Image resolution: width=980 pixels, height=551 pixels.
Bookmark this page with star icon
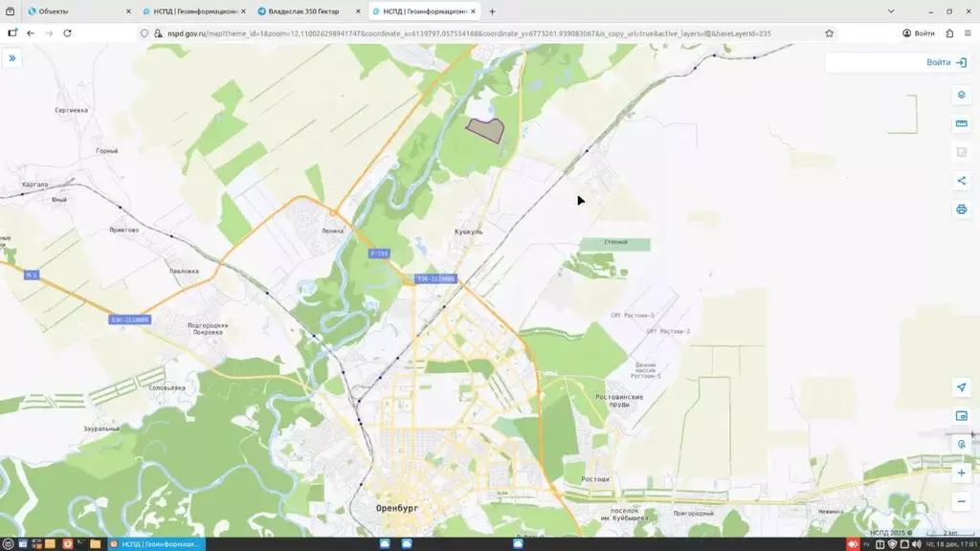[829, 33]
